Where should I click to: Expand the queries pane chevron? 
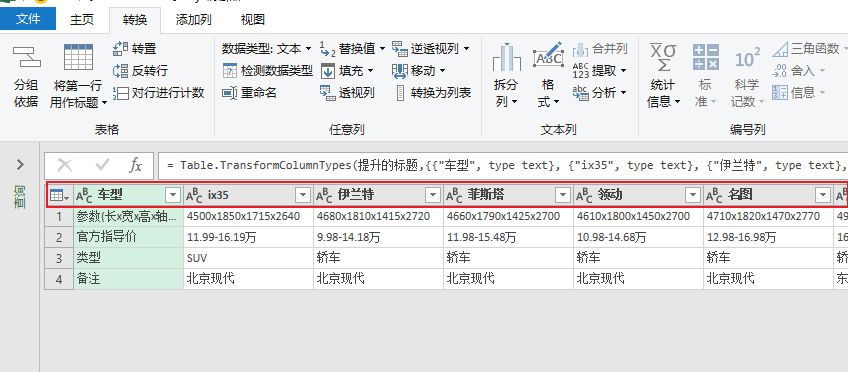pyautogui.click(x=20, y=164)
